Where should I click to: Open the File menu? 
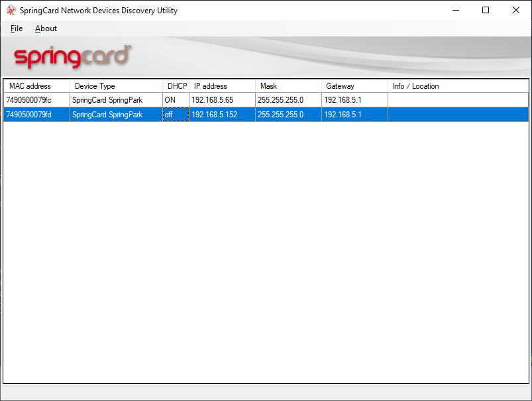17,29
